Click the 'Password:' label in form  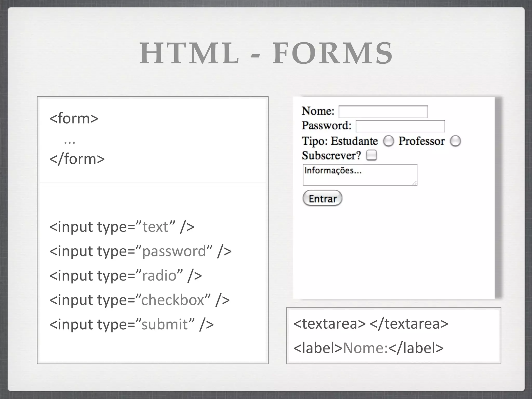[x=327, y=126]
